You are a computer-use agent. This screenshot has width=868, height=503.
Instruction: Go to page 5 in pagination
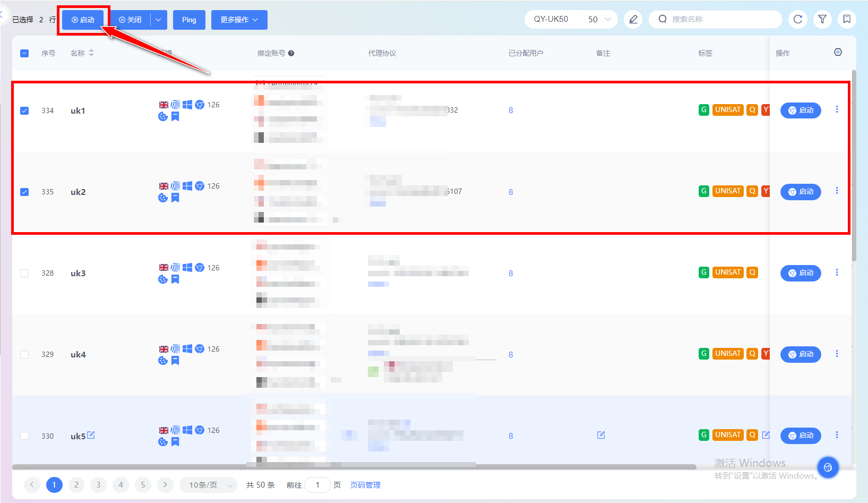[x=143, y=484]
